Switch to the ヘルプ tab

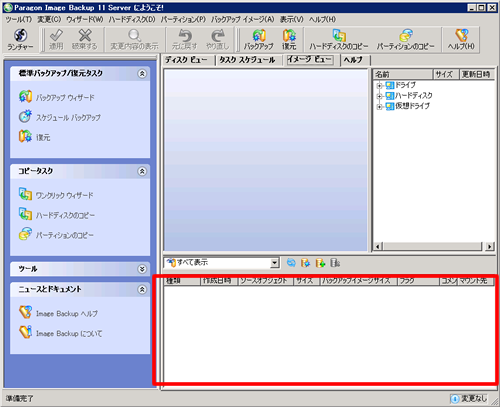tap(353, 60)
